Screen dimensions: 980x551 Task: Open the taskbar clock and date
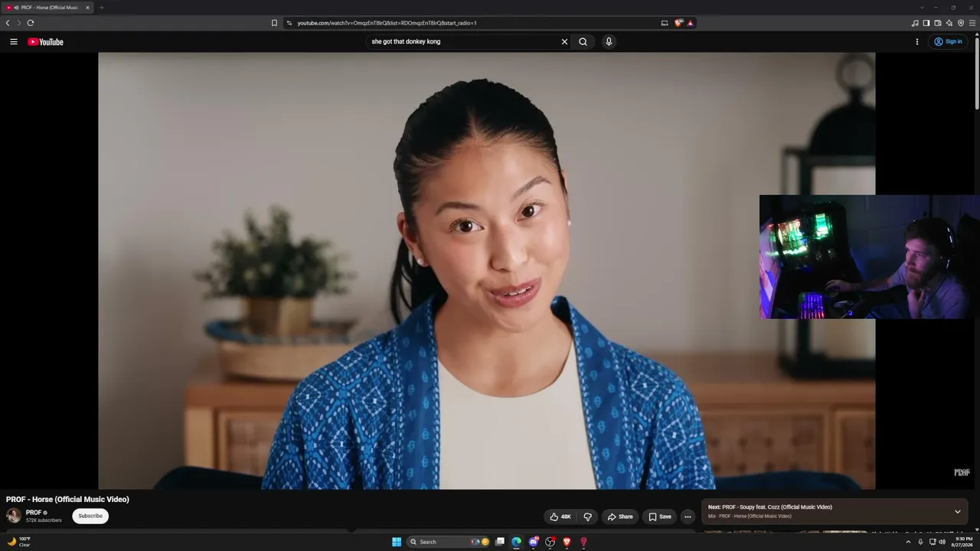click(963, 542)
